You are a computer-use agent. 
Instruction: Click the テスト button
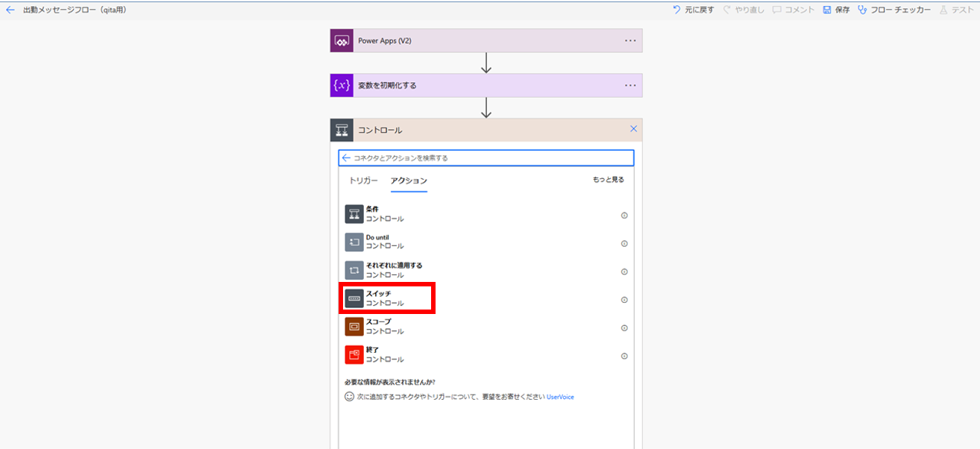click(956, 10)
